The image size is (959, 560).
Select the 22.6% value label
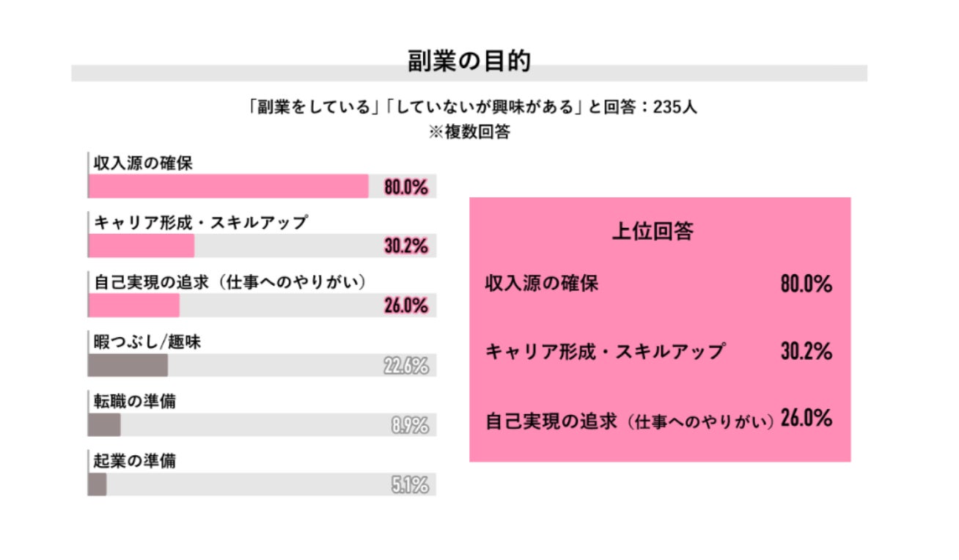[406, 365]
